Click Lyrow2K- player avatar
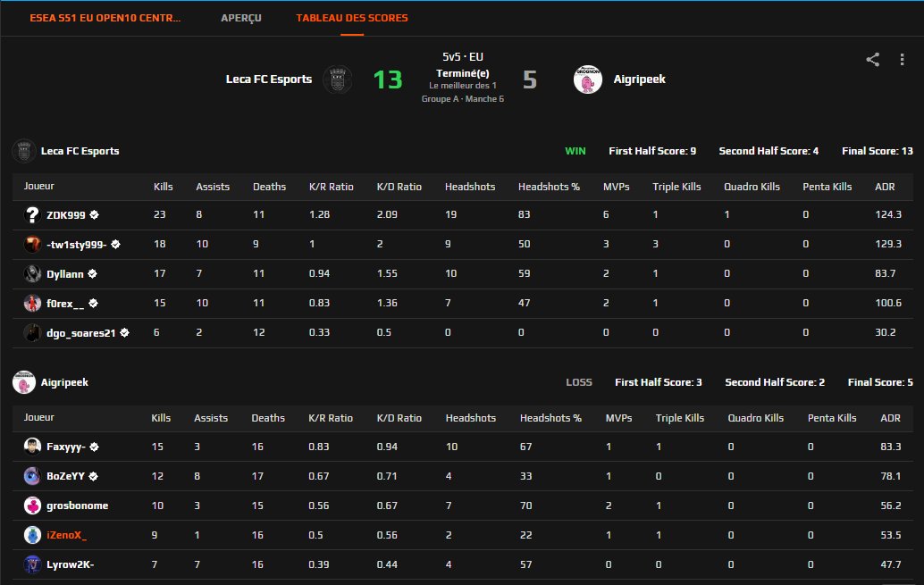The image size is (924, 585). pyautogui.click(x=32, y=564)
